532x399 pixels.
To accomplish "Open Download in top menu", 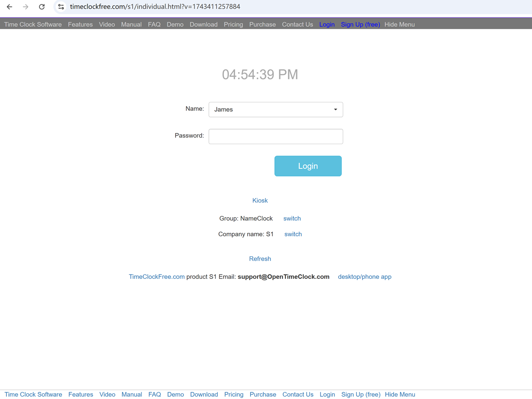I will coord(203,24).
